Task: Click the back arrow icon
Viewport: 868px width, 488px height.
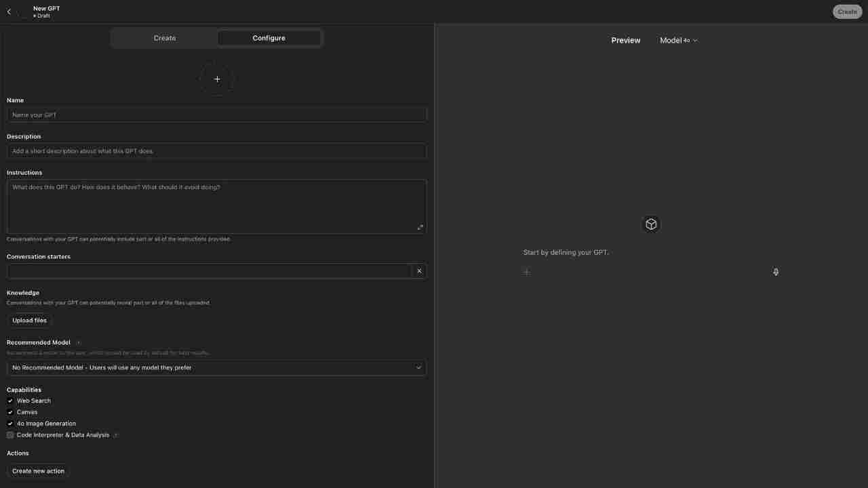Action: (x=9, y=12)
